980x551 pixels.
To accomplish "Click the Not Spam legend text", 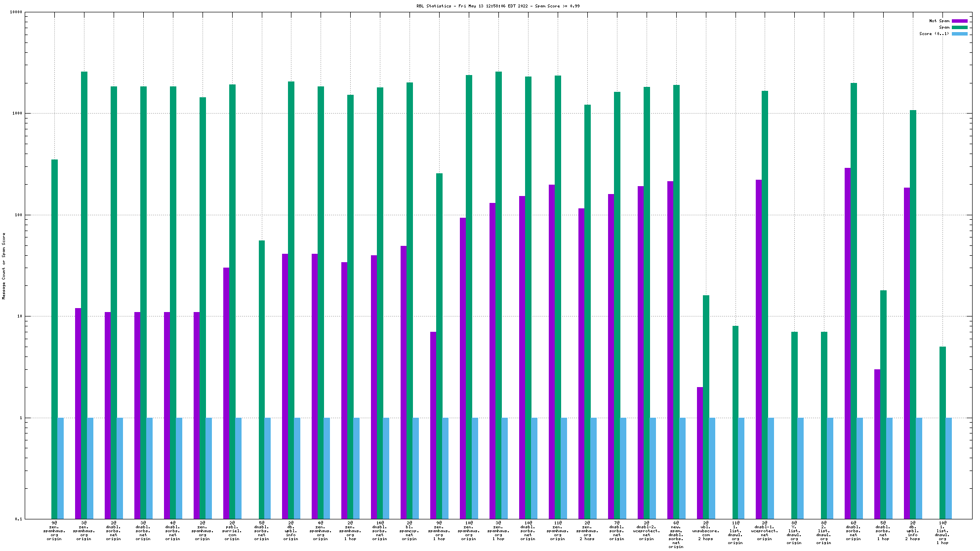I will [939, 21].
